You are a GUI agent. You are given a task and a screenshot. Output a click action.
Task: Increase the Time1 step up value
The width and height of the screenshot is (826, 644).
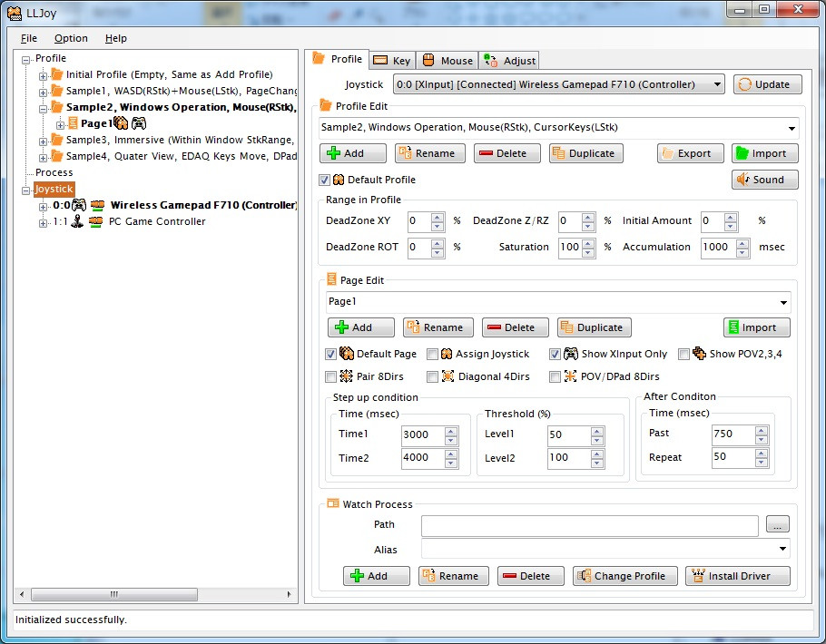(x=451, y=431)
